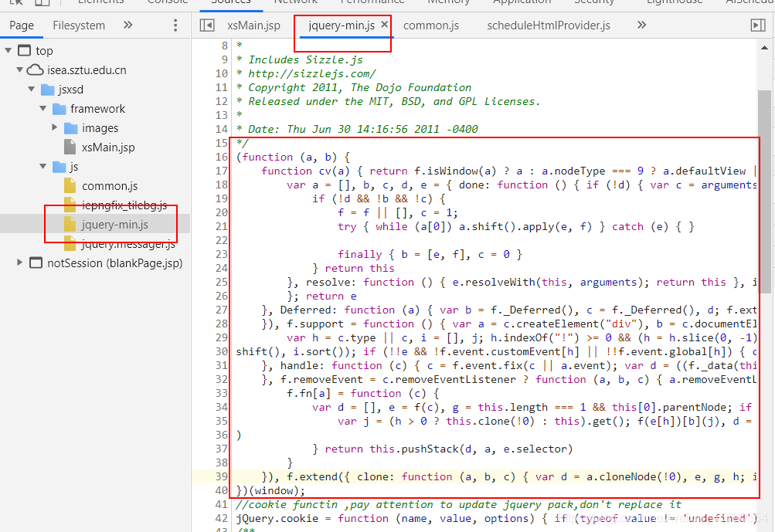775x532 pixels.
Task: Collapse the framework folder
Action: coord(43,109)
